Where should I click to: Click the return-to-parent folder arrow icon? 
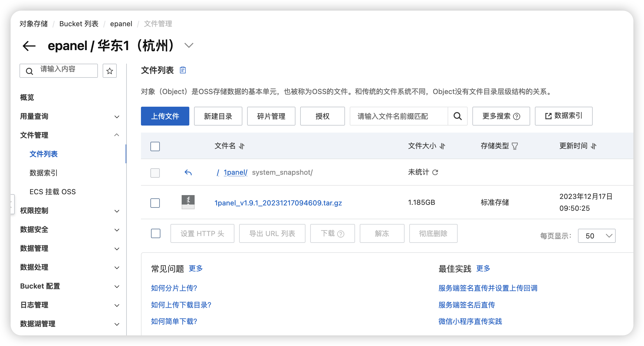188,172
